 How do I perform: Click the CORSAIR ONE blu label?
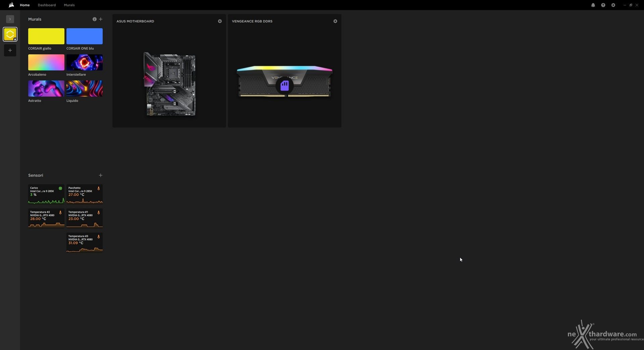pyautogui.click(x=80, y=48)
